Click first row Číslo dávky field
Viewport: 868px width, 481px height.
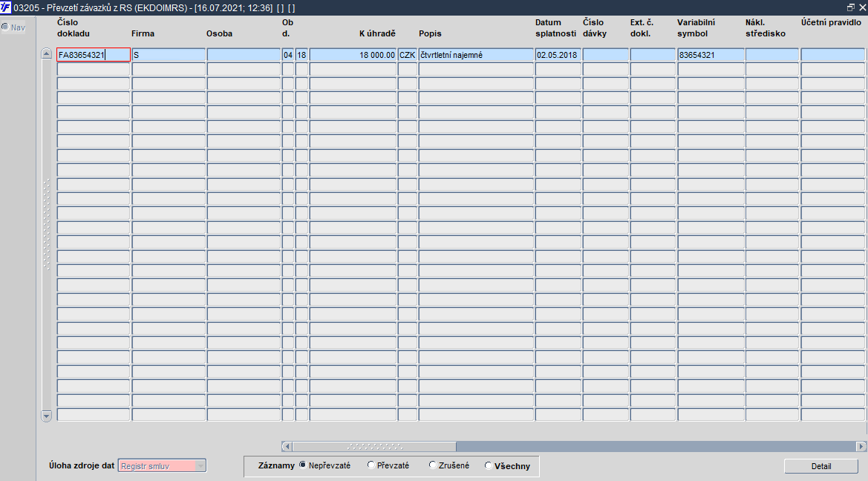606,55
